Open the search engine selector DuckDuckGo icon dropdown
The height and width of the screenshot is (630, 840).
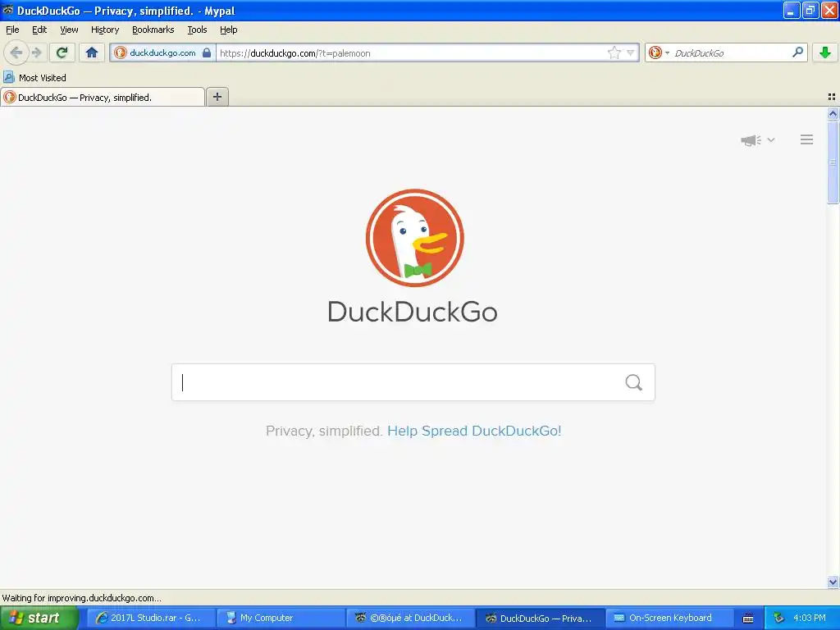coord(659,52)
